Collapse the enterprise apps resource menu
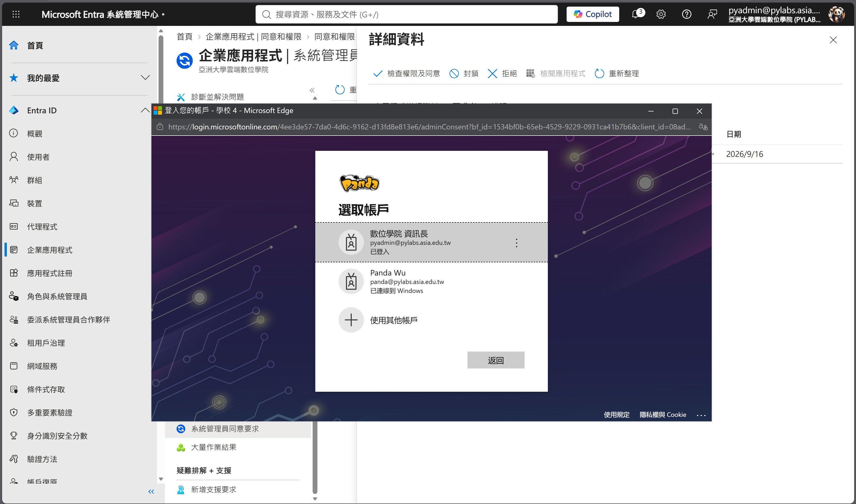The height and width of the screenshot is (504, 856). pos(312,90)
